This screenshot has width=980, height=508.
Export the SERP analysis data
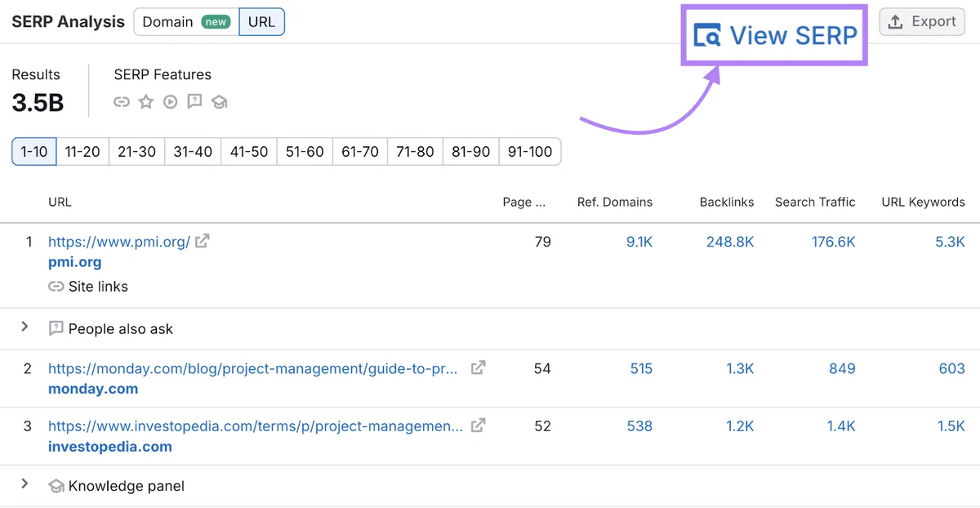pos(923,22)
